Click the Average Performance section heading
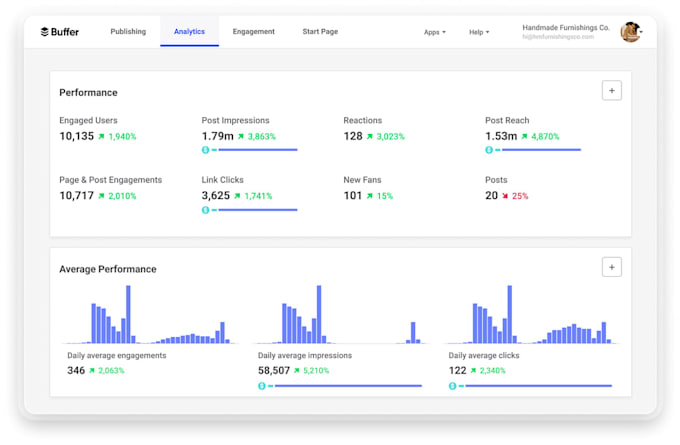 coord(108,269)
